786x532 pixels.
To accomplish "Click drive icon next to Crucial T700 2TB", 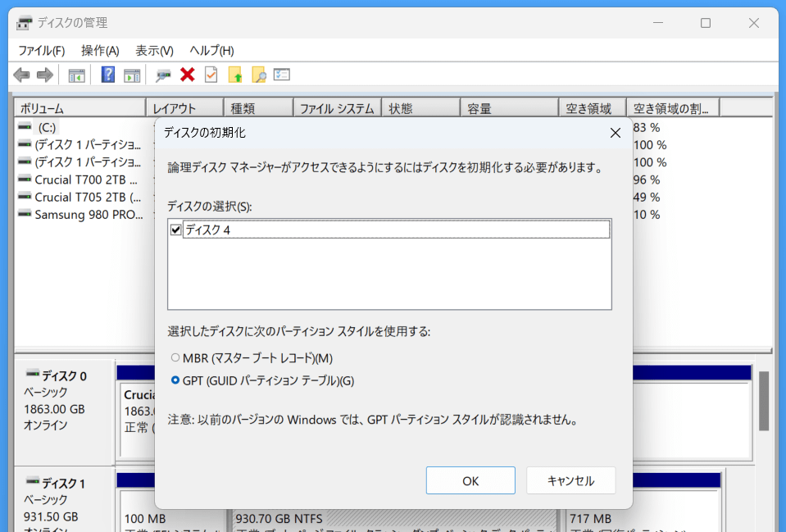I will (x=25, y=179).
